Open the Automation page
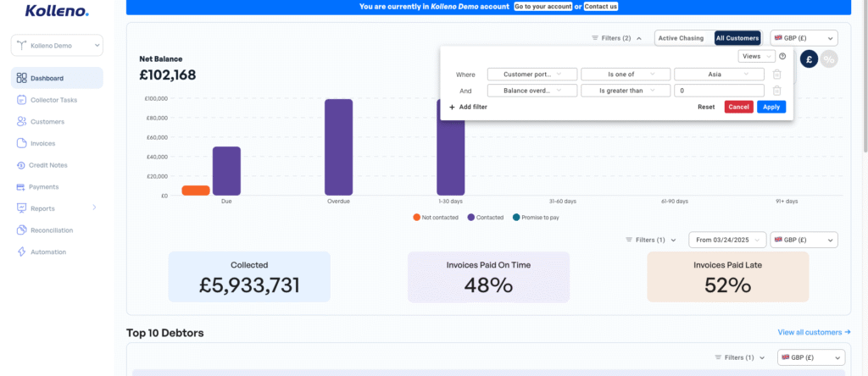 click(x=47, y=252)
